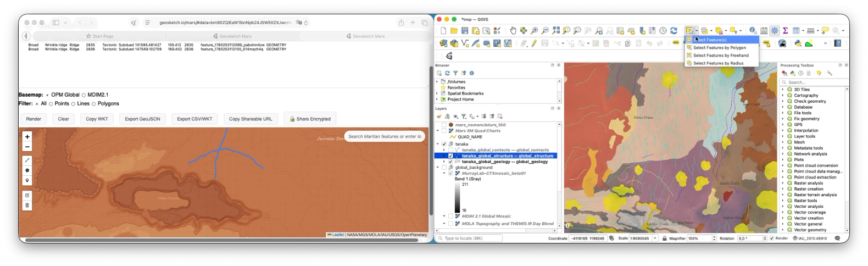This screenshot has height=266, width=868.
Task: Expand Raster analysis in Processing Toolbox
Action: [783, 183]
